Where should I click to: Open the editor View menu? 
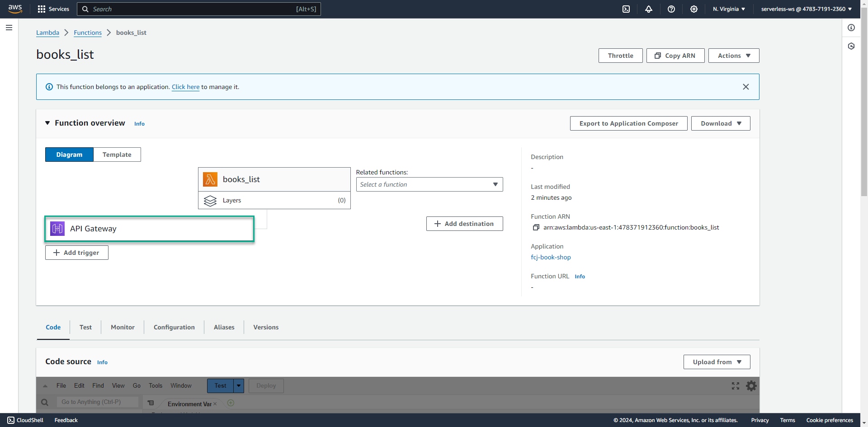118,385
